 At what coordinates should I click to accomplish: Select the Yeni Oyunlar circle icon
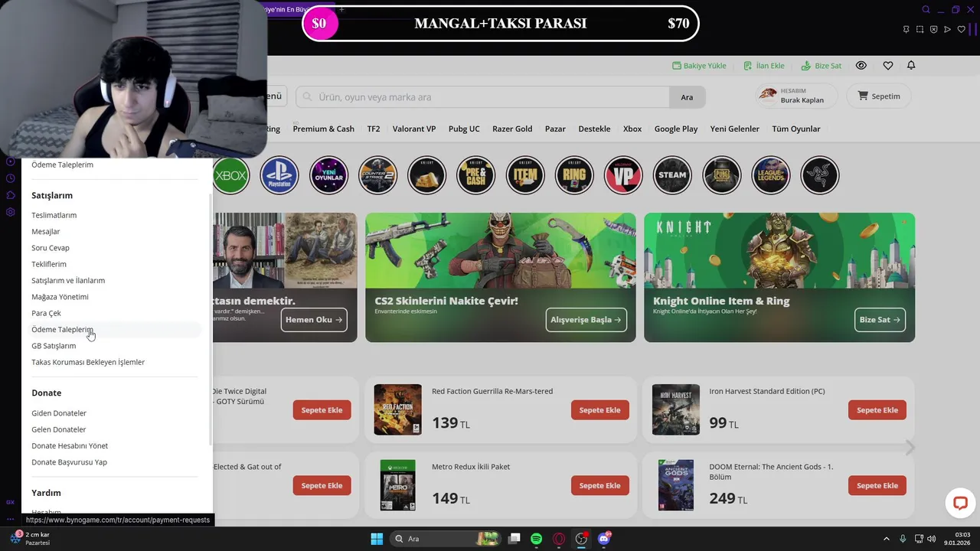coord(328,175)
